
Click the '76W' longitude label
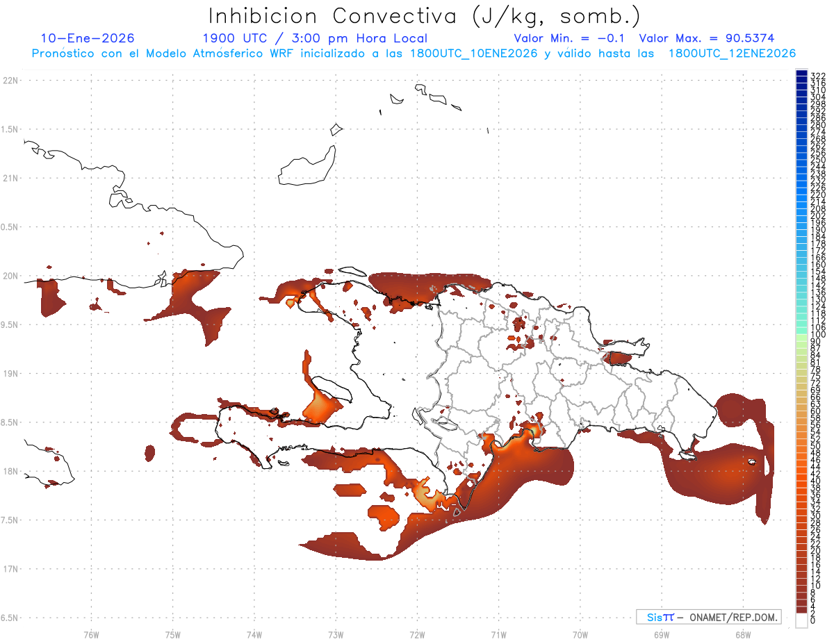click(x=91, y=634)
